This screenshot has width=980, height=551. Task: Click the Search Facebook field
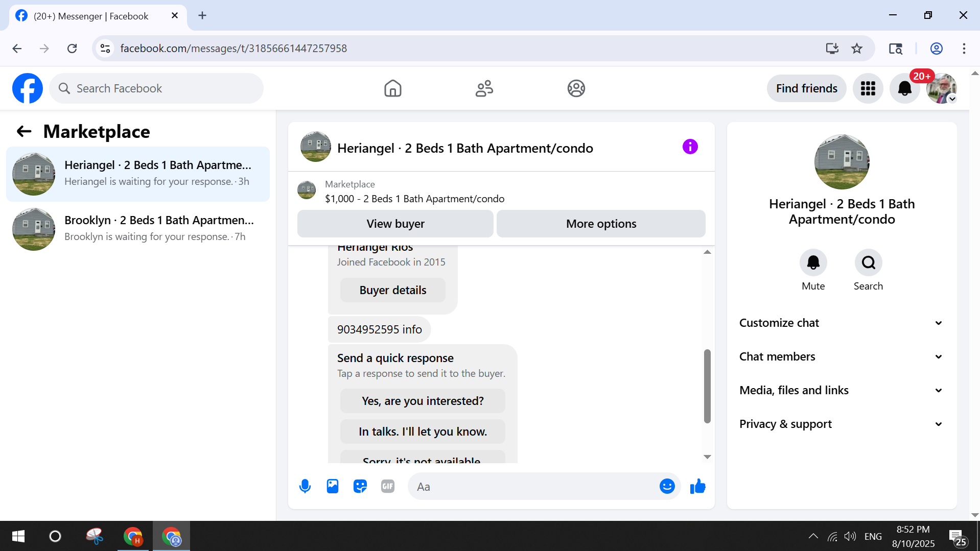pos(156,88)
